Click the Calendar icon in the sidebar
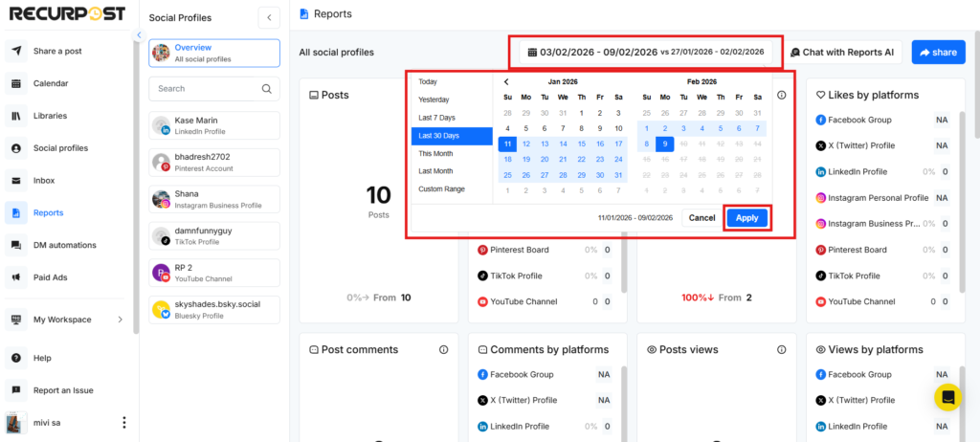The image size is (980, 442). [x=16, y=83]
